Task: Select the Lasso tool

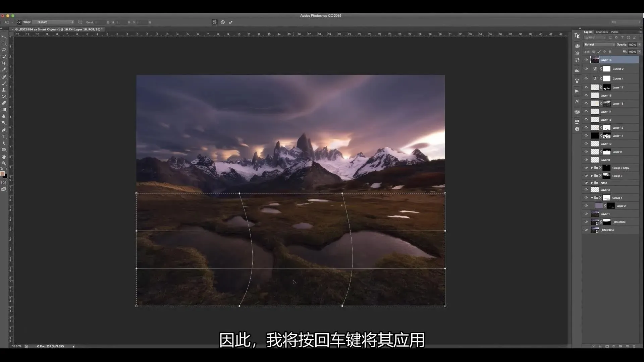Action: (4, 50)
